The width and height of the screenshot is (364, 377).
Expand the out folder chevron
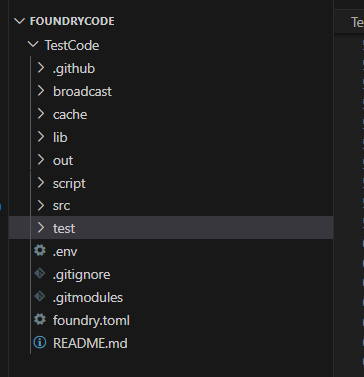[41, 160]
